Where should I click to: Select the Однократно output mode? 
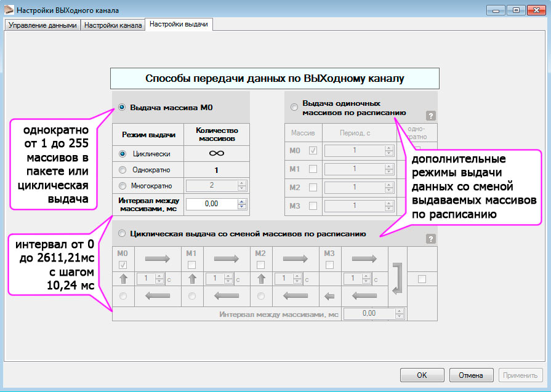[123, 169]
